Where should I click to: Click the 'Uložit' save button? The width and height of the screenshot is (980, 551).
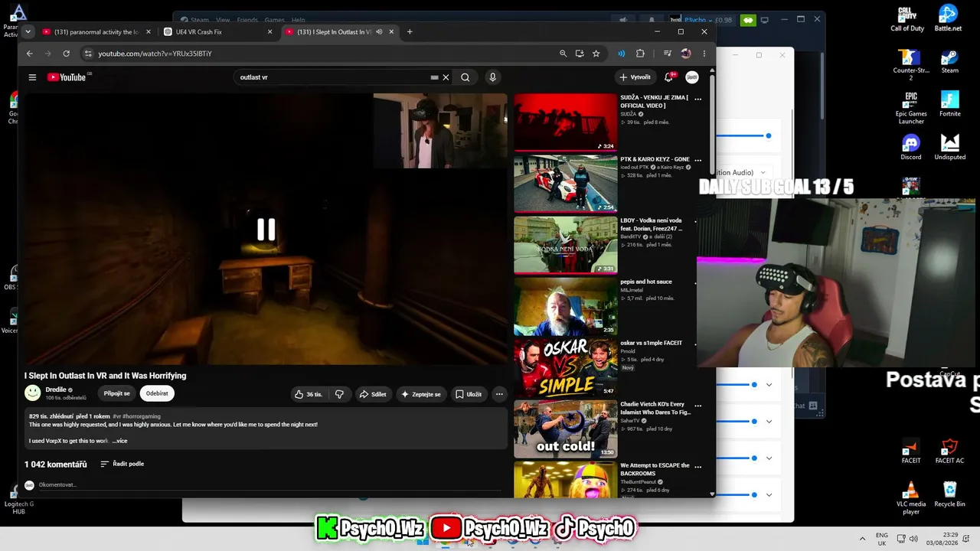tap(469, 394)
